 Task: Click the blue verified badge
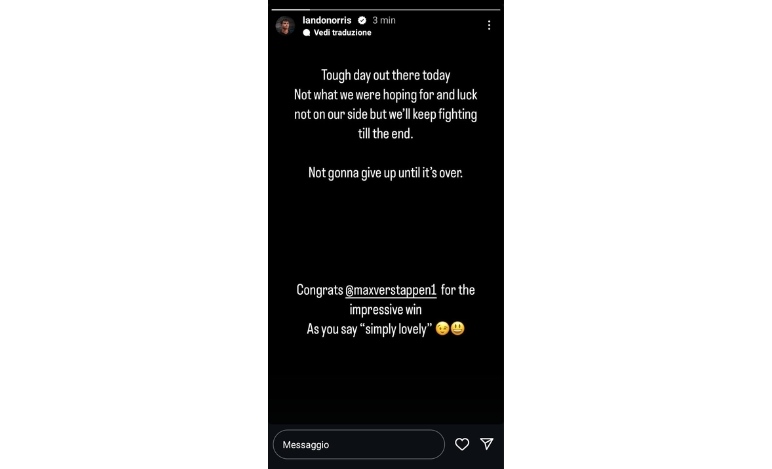tap(362, 20)
